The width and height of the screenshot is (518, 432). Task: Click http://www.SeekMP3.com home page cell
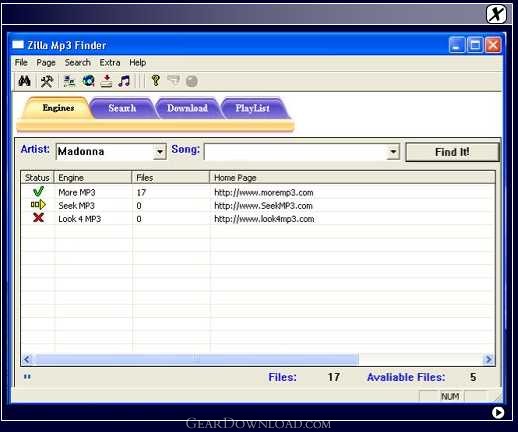[263, 206]
